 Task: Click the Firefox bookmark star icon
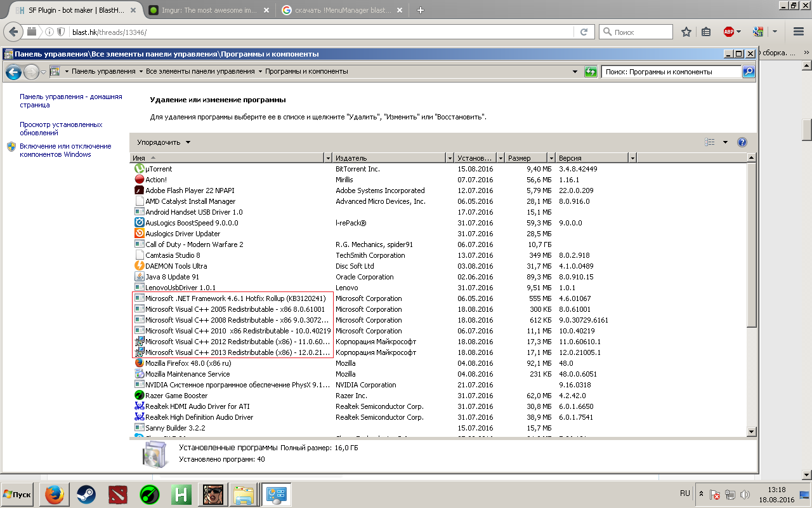(686, 32)
